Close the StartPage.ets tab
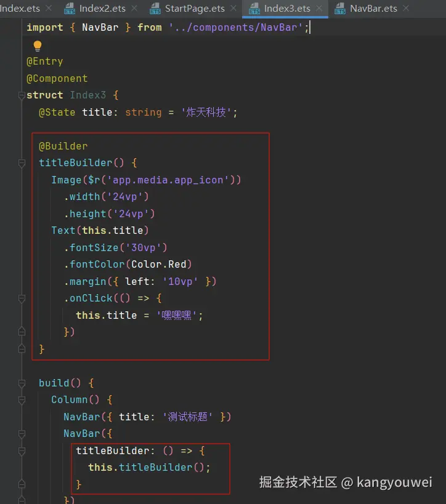This screenshot has height=504, width=446. click(x=233, y=9)
